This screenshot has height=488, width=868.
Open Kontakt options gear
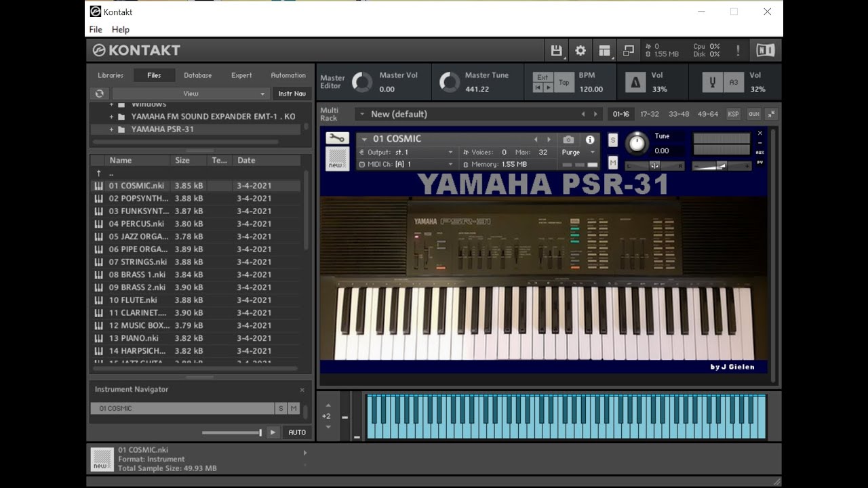tap(580, 50)
